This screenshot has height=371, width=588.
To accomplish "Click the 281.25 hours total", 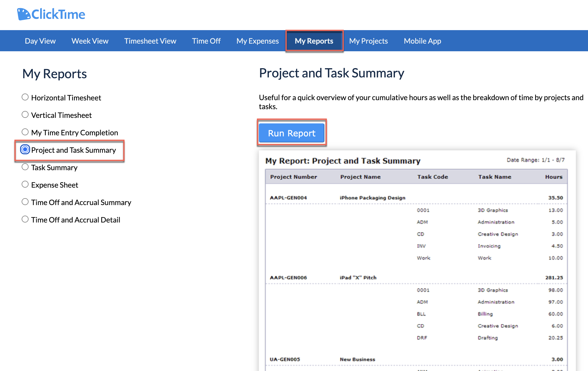I will 554,277.
